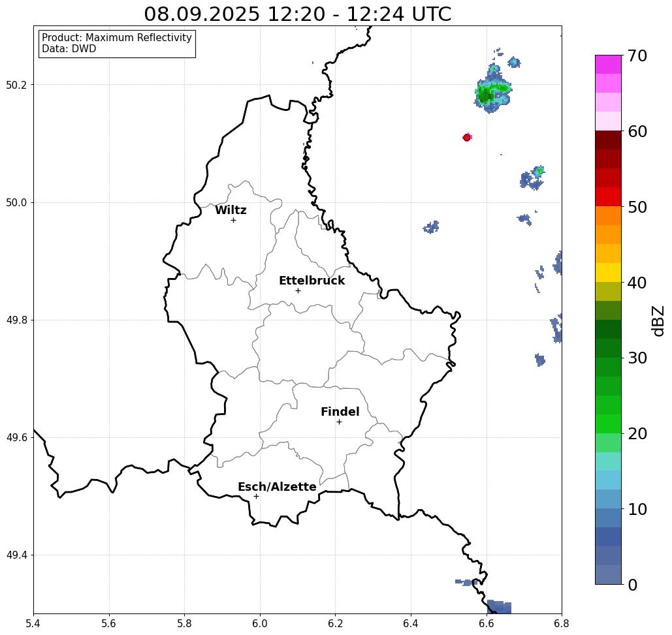Click the Findel station label
This screenshot has height=635, width=672.
pos(340,412)
